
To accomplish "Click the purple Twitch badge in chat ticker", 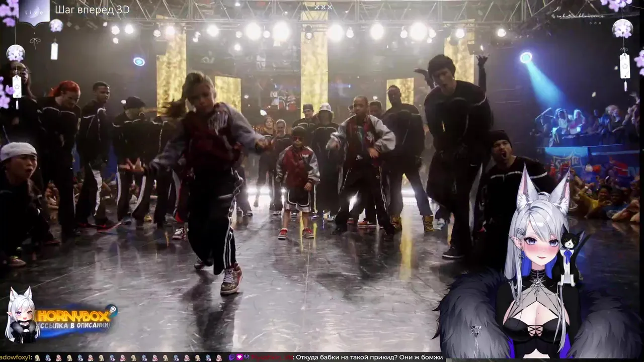I will coord(232,357).
